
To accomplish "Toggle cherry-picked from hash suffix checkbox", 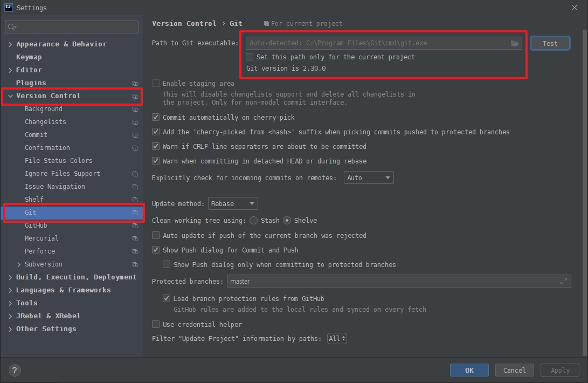I will [156, 132].
